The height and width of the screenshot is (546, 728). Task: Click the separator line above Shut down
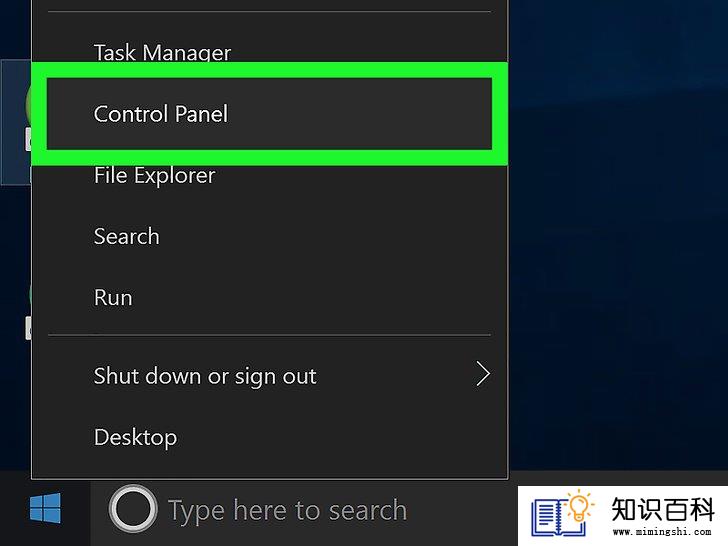tap(269, 335)
